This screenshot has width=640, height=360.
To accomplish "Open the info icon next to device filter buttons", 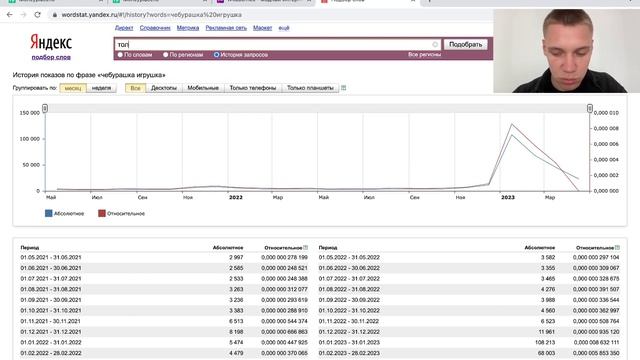I will (344, 88).
